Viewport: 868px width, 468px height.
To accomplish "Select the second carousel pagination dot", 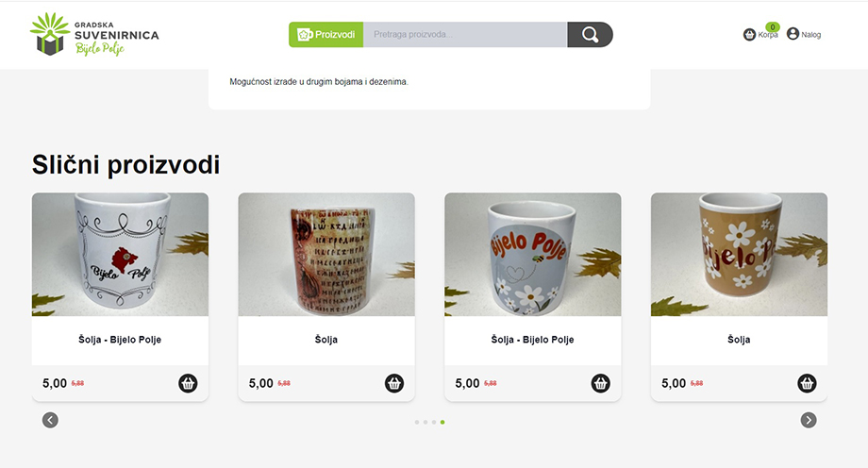I will (x=426, y=422).
